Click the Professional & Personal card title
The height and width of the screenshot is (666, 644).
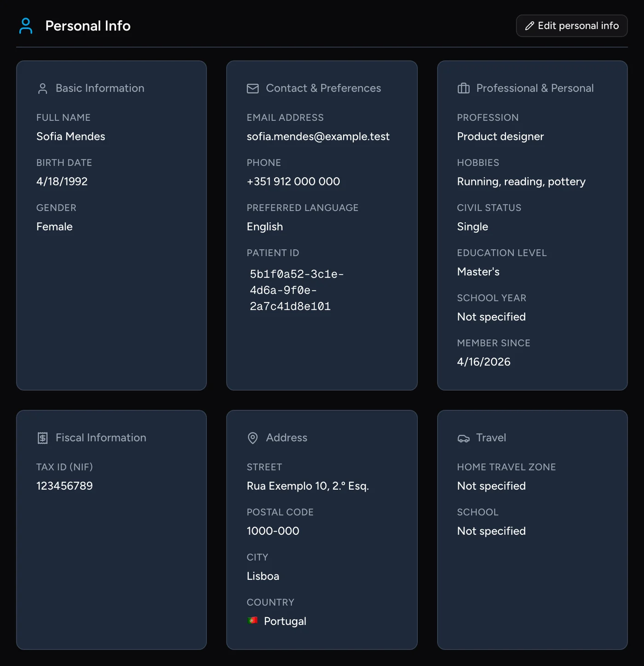(x=535, y=88)
